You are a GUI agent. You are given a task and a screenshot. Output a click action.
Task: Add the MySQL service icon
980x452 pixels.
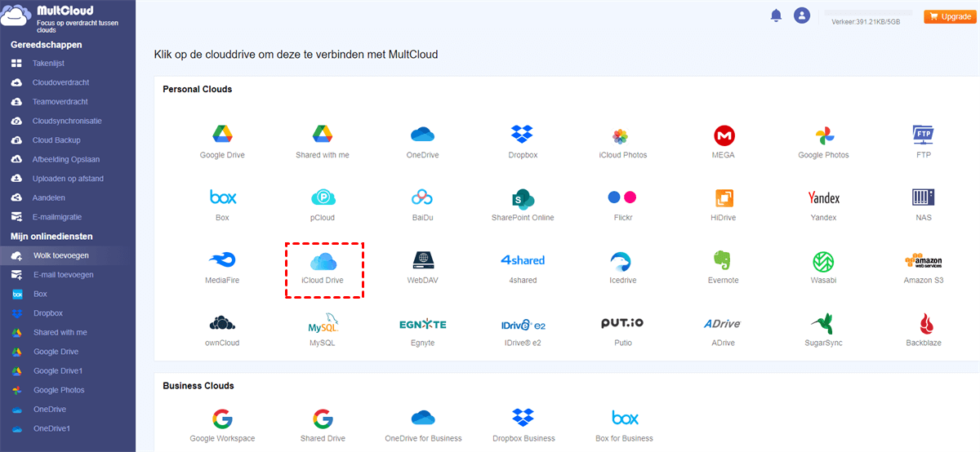(x=323, y=323)
